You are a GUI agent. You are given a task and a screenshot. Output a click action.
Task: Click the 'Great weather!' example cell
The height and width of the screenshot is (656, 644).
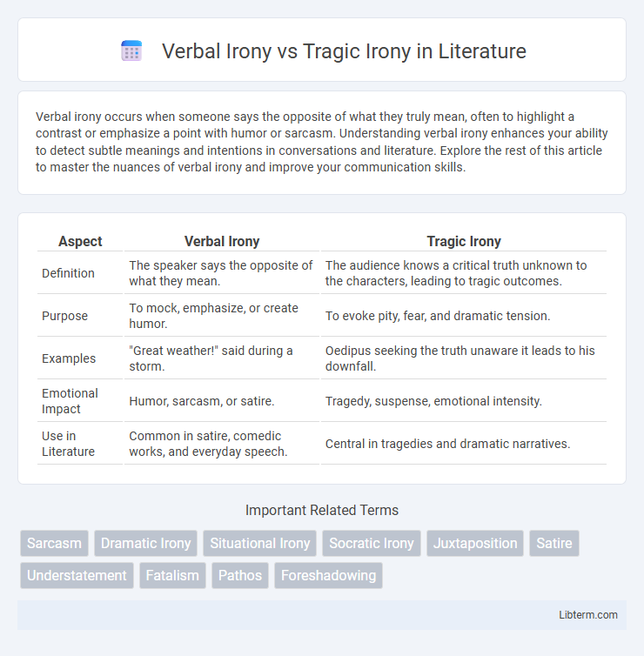(x=222, y=358)
